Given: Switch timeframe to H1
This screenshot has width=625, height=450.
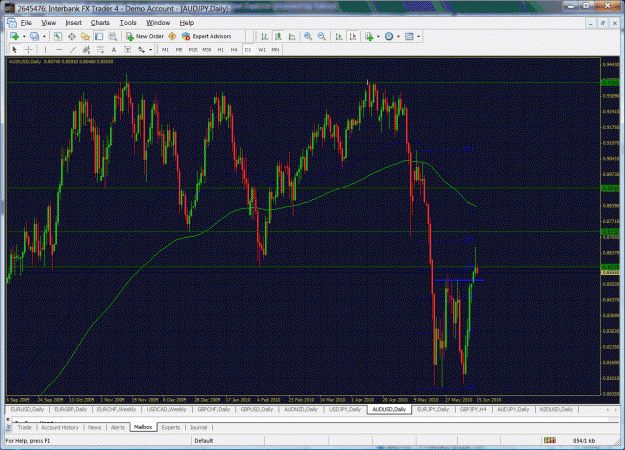Looking at the screenshot, I should coord(220,49).
